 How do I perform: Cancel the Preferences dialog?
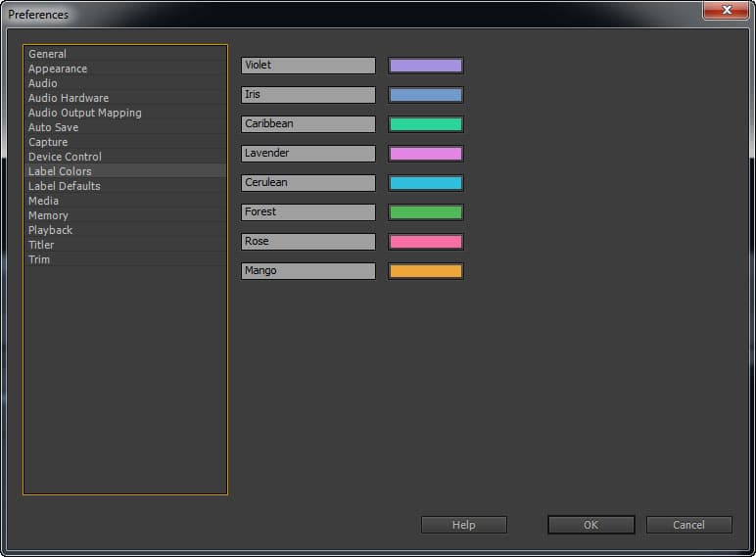coord(689,525)
